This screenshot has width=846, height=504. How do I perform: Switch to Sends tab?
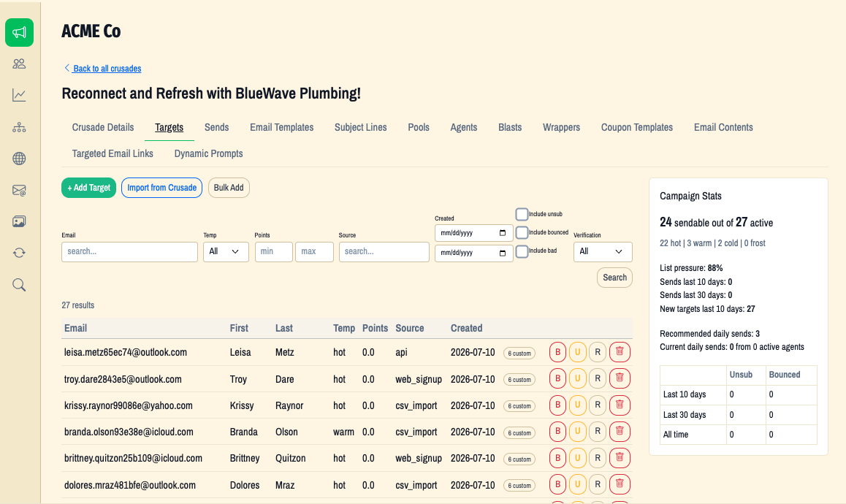click(x=216, y=127)
